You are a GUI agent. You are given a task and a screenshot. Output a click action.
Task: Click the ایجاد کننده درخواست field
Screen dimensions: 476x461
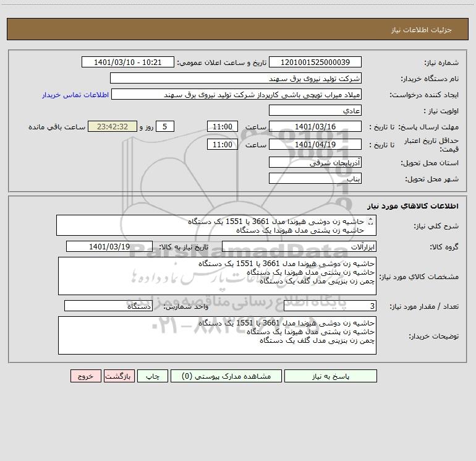click(237, 94)
